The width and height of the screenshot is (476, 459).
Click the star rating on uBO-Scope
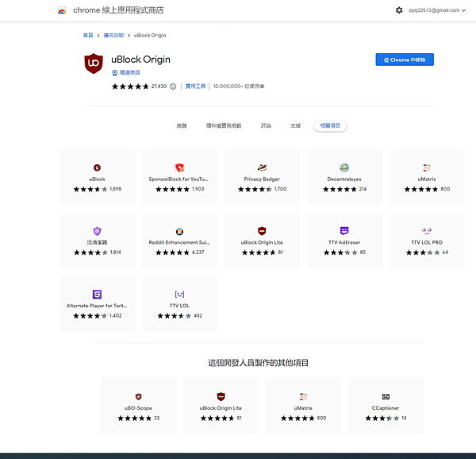tap(135, 418)
